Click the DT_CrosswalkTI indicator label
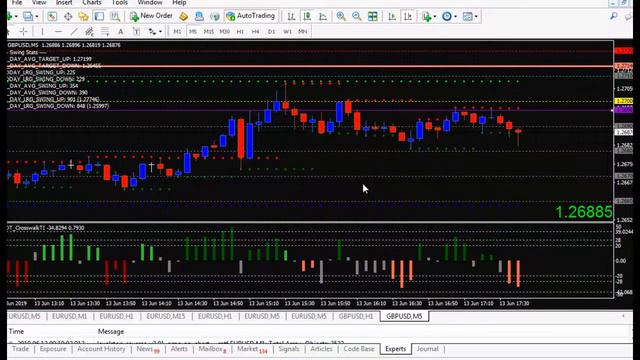This screenshot has width=640, height=360. click(46, 228)
